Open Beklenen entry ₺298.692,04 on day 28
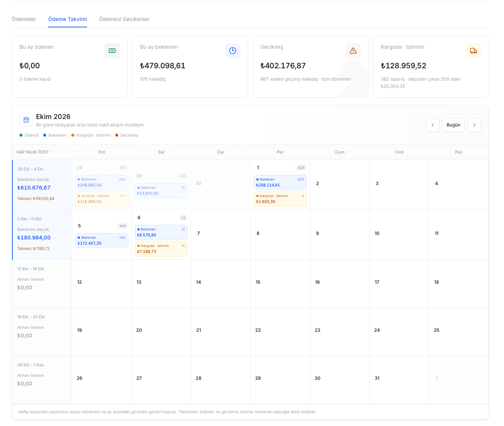The image size is (504, 426). tap(102, 182)
